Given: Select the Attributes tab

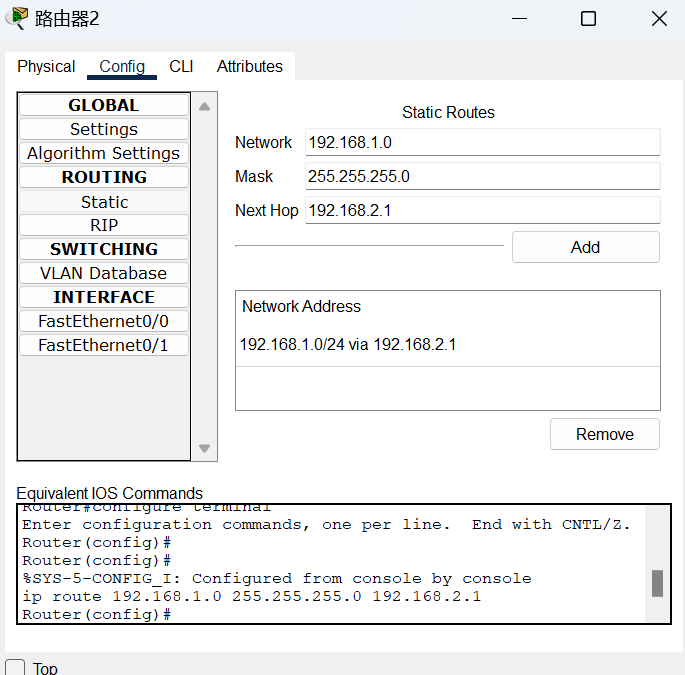Looking at the screenshot, I should pyautogui.click(x=249, y=66).
